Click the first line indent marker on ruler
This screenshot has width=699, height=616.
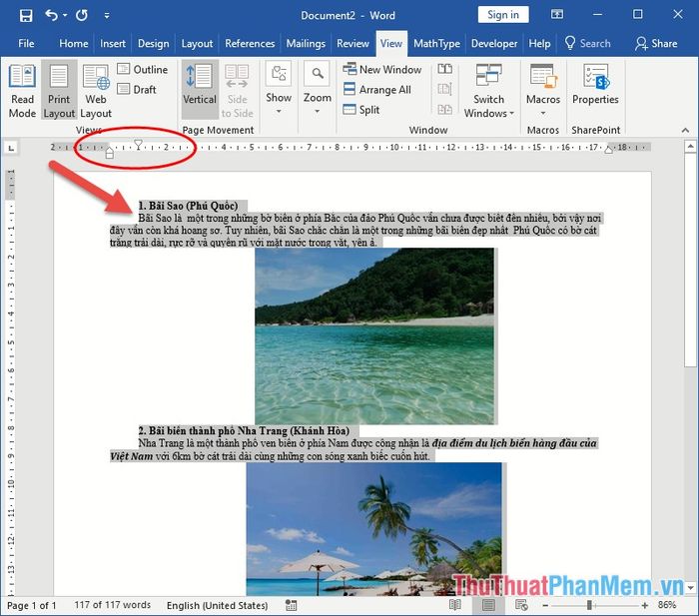(138, 144)
